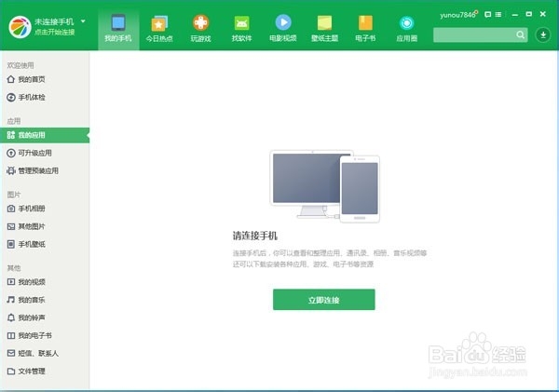Screen dimensions: 559x392
Task: Open the download manager icon
Action: 543,35
